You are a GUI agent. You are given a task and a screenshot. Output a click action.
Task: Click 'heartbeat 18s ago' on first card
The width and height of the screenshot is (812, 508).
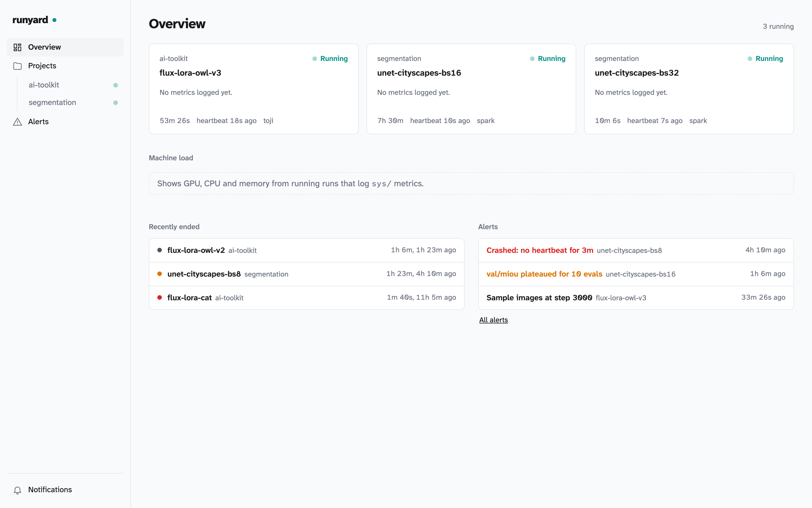(226, 121)
